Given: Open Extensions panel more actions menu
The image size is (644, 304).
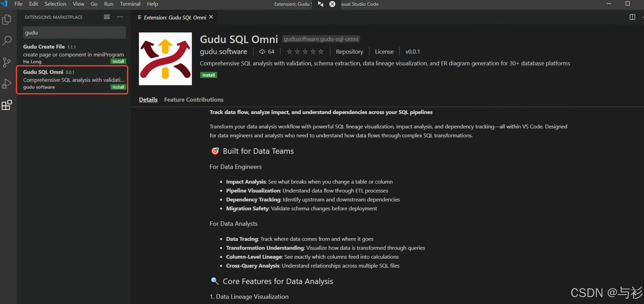Looking at the screenshot, I should click(x=120, y=17).
